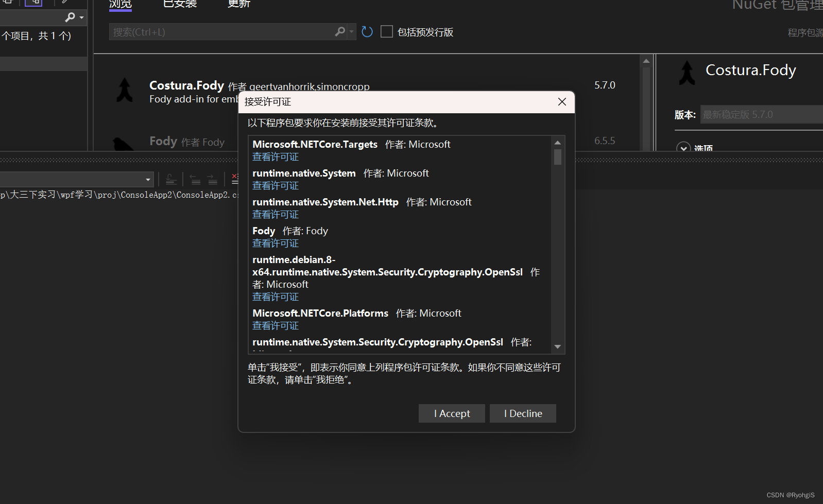This screenshot has height=504, width=823.
Task: Click version 6.5.5 in the package list
Action: [x=605, y=141]
